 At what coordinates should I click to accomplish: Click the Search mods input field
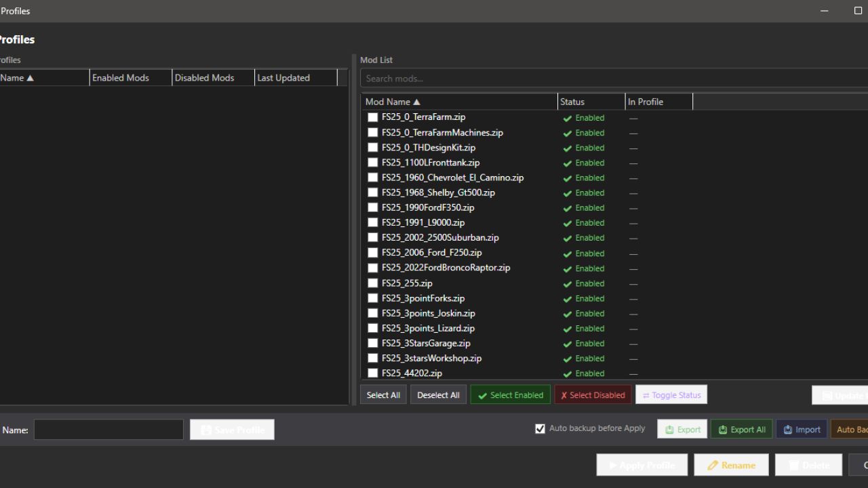point(475,78)
